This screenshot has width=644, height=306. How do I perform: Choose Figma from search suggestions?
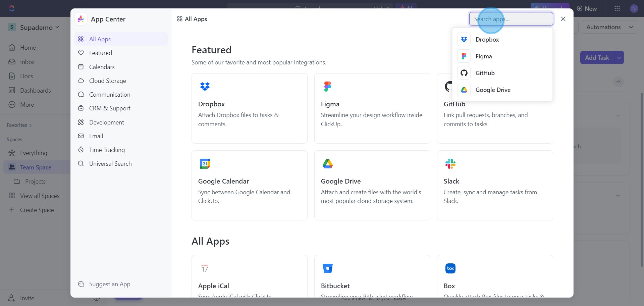click(x=502, y=56)
